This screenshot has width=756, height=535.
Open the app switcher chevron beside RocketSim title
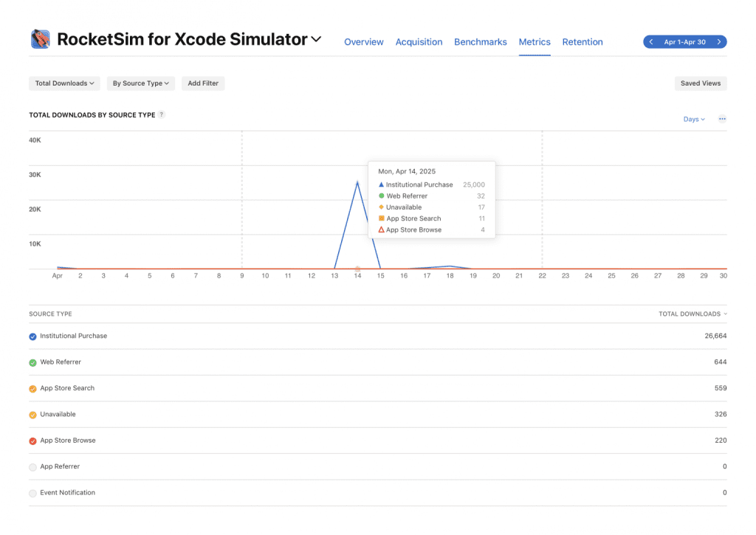coord(316,39)
